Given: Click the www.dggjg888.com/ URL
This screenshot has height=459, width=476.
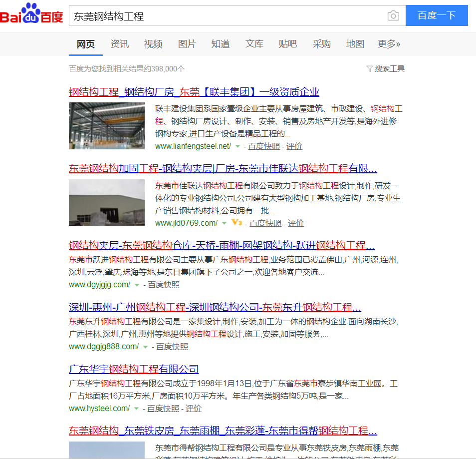Looking at the screenshot, I should (104, 347).
